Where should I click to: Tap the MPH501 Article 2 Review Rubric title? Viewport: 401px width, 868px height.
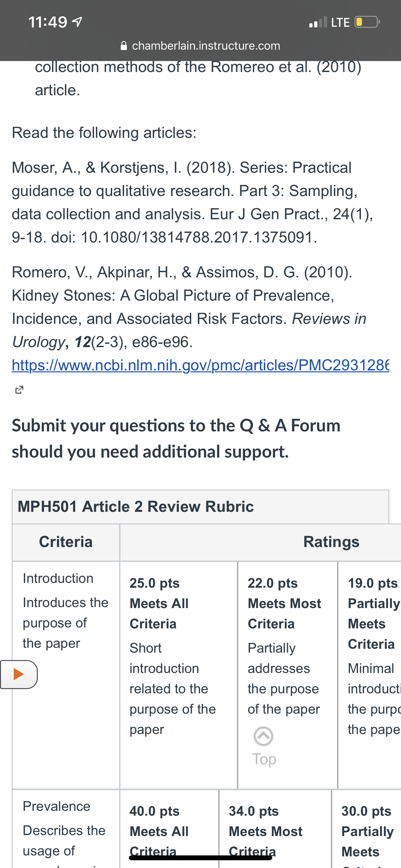(x=136, y=506)
